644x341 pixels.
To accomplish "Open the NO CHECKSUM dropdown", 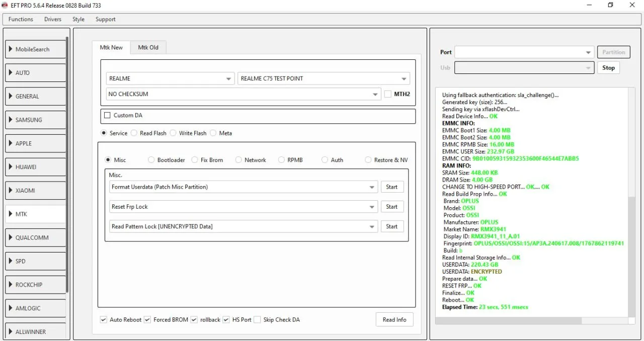I will tap(244, 94).
